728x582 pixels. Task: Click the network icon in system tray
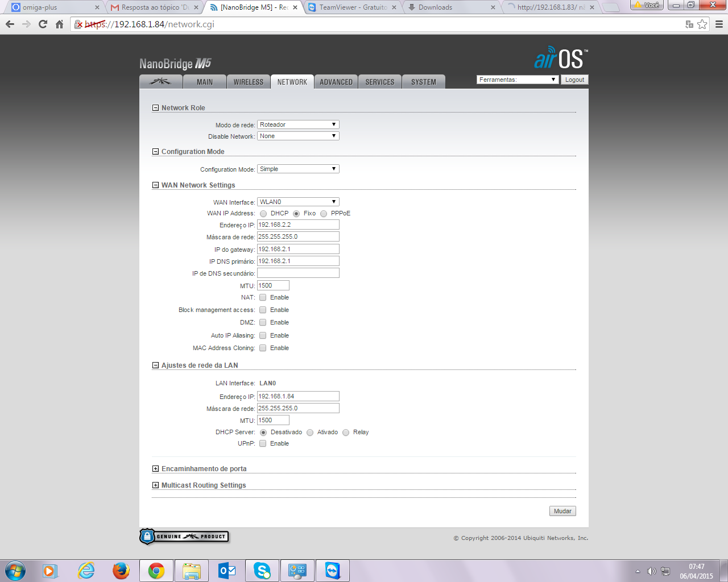click(x=665, y=571)
